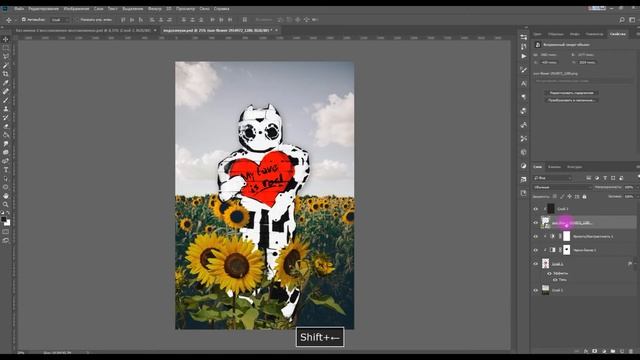
Task: Click lock transparent pixels icon
Action: click(x=554, y=196)
